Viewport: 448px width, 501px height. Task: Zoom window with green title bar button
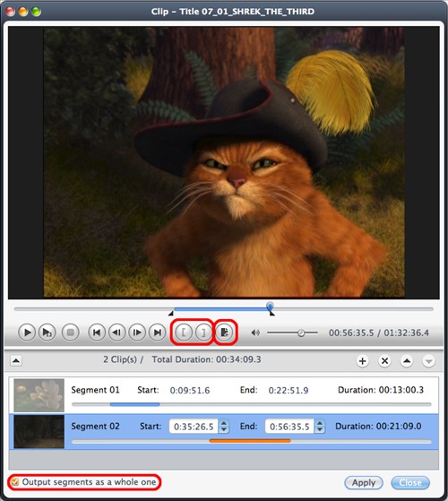click(36, 12)
